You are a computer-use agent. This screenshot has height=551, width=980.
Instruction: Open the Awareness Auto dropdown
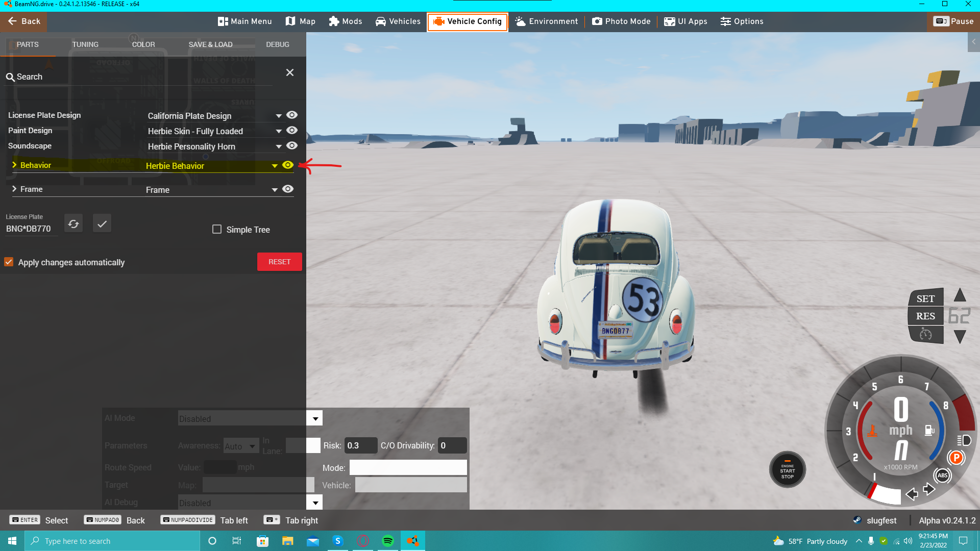coord(241,446)
